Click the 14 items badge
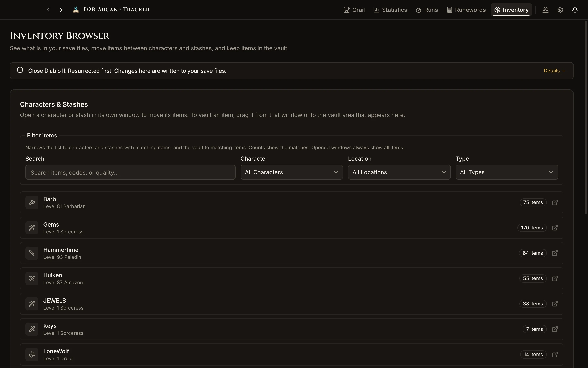 click(533, 354)
